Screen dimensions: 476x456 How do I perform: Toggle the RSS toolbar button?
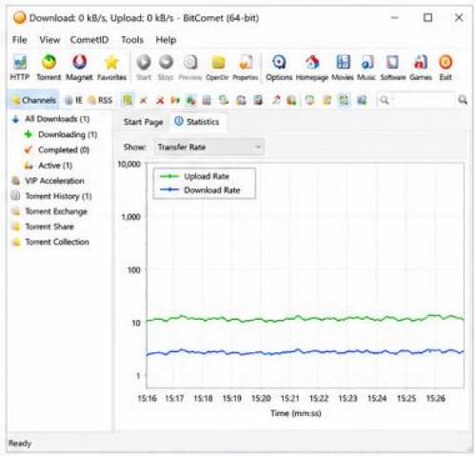(100, 100)
